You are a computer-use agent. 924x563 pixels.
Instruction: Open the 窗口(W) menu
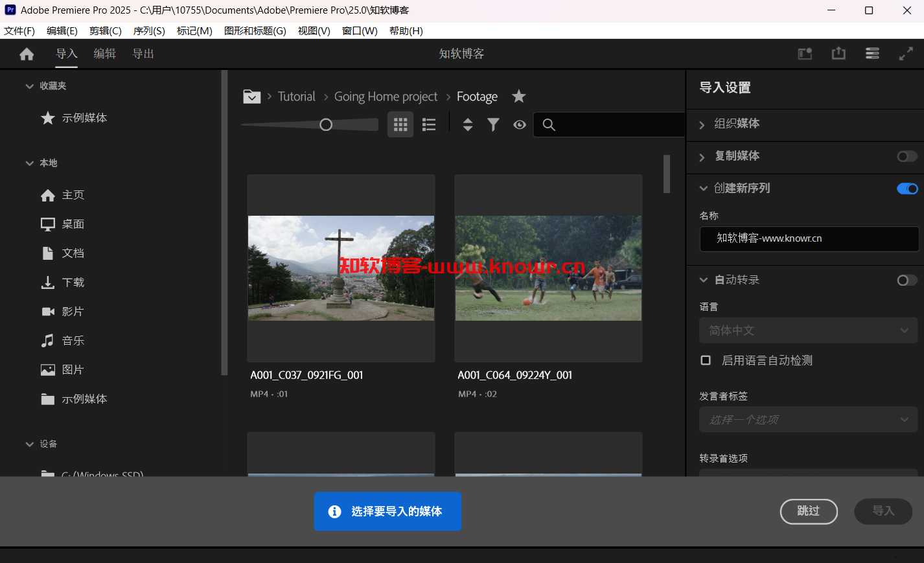click(360, 30)
